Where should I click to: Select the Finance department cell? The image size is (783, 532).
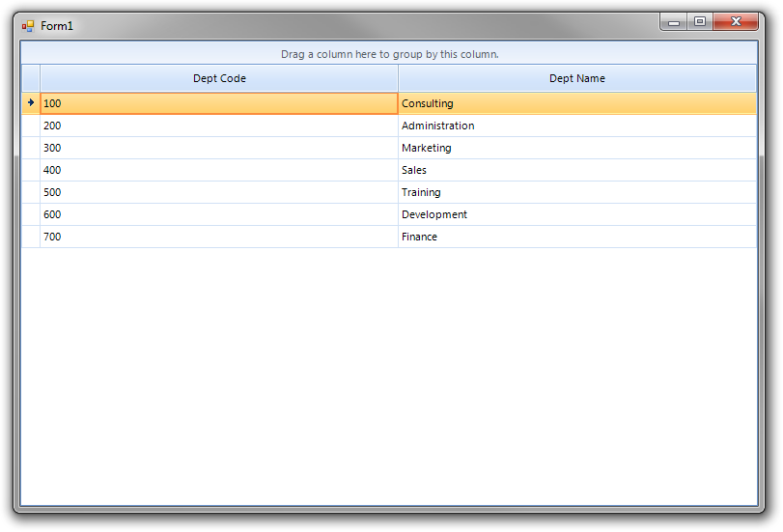click(577, 237)
